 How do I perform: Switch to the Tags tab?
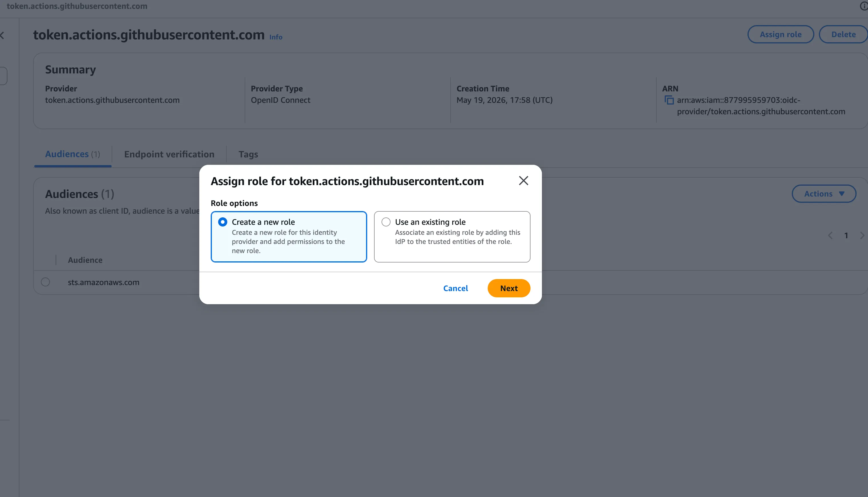click(x=248, y=154)
